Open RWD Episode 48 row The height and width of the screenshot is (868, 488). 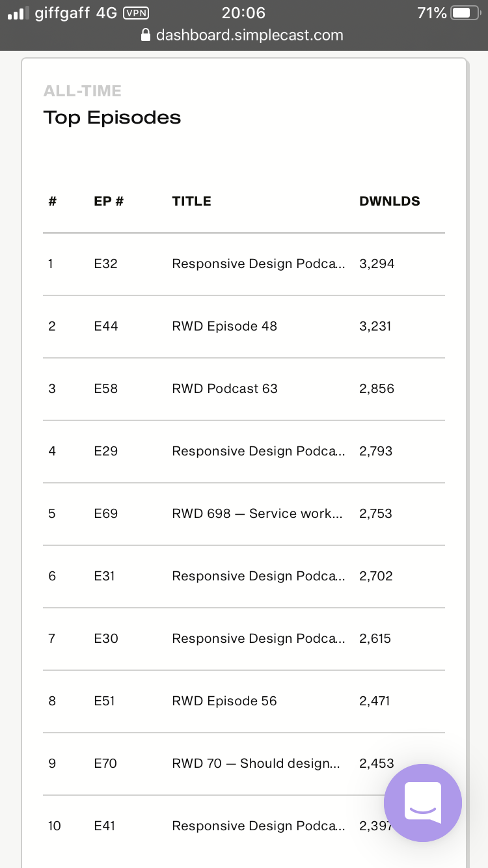[244, 327]
